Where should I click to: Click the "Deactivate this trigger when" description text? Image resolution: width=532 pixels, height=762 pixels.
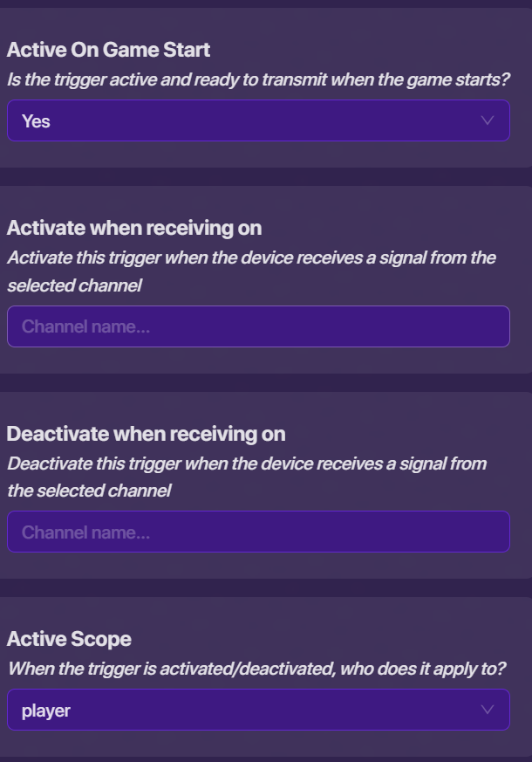pyautogui.click(x=247, y=463)
